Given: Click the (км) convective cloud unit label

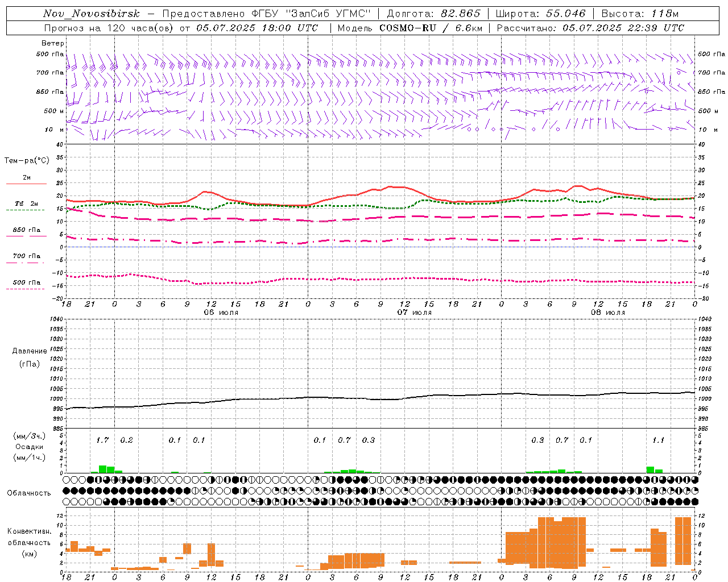Looking at the screenshot, I should tap(29, 554).
